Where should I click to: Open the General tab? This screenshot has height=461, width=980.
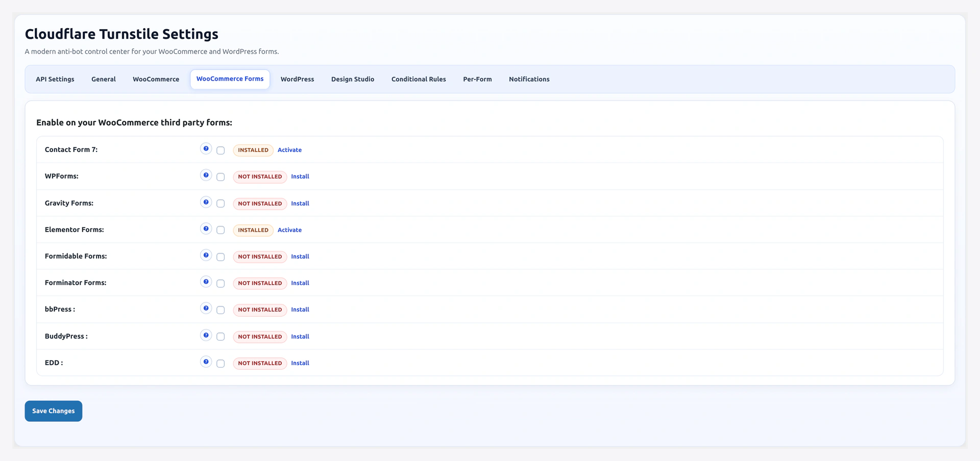(104, 79)
